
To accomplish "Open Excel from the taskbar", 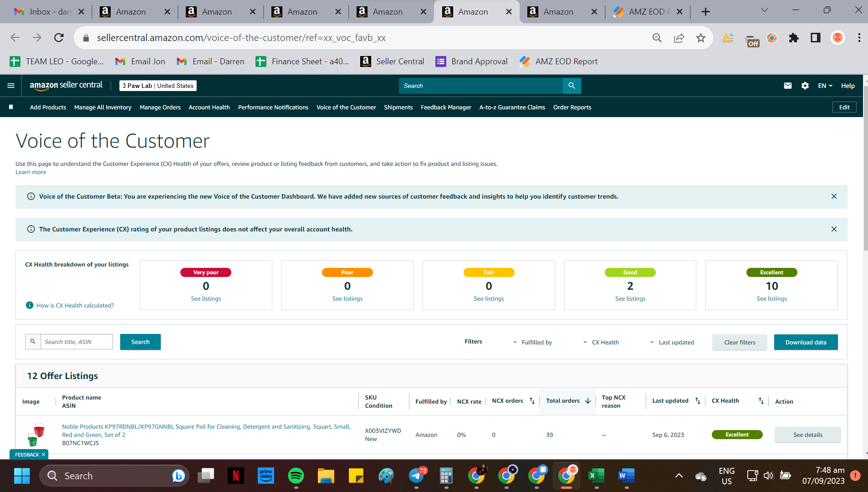I will [x=596, y=476].
